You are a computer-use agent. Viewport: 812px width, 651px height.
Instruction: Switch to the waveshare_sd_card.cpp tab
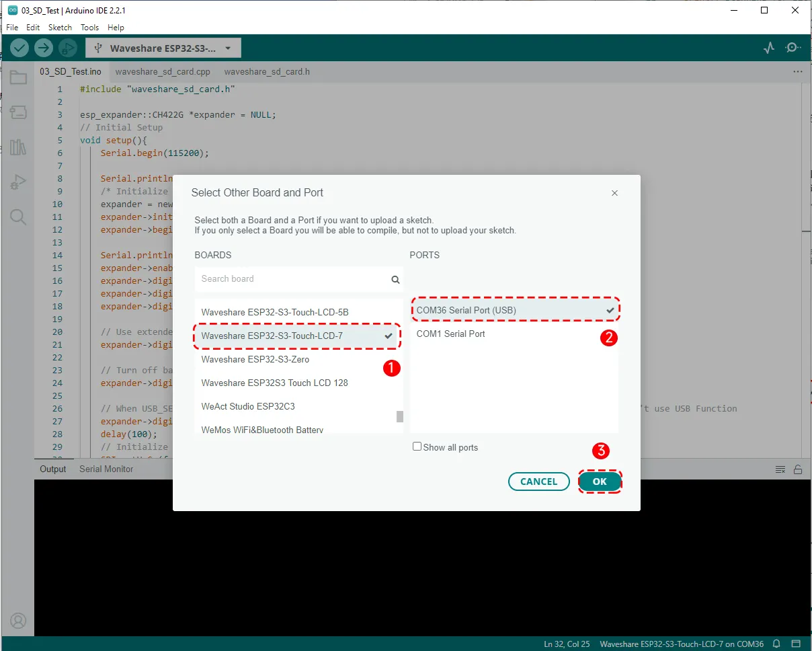tap(163, 71)
